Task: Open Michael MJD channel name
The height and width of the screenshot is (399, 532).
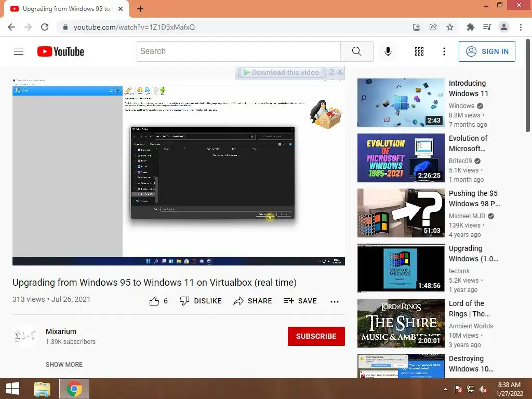Action: click(x=467, y=216)
